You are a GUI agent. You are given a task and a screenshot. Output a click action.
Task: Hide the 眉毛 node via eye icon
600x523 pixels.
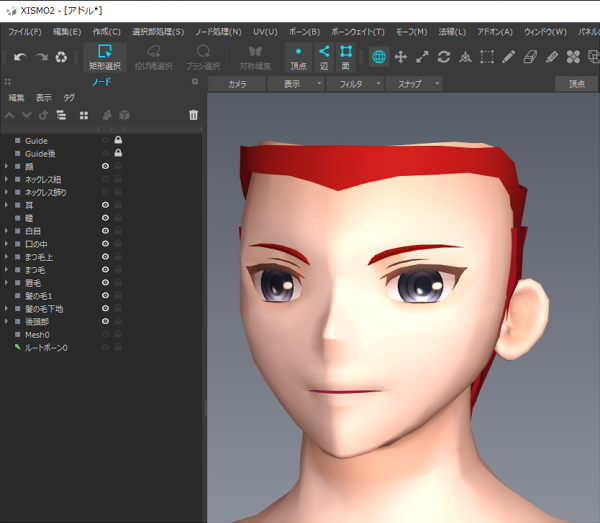pyautogui.click(x=105, y=282)
